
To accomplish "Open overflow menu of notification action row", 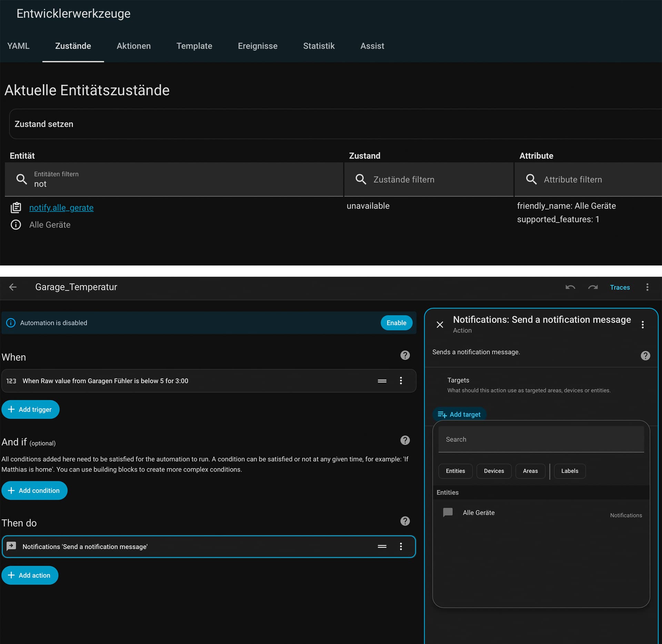I will pyautogui.click(x=401, y=546).
